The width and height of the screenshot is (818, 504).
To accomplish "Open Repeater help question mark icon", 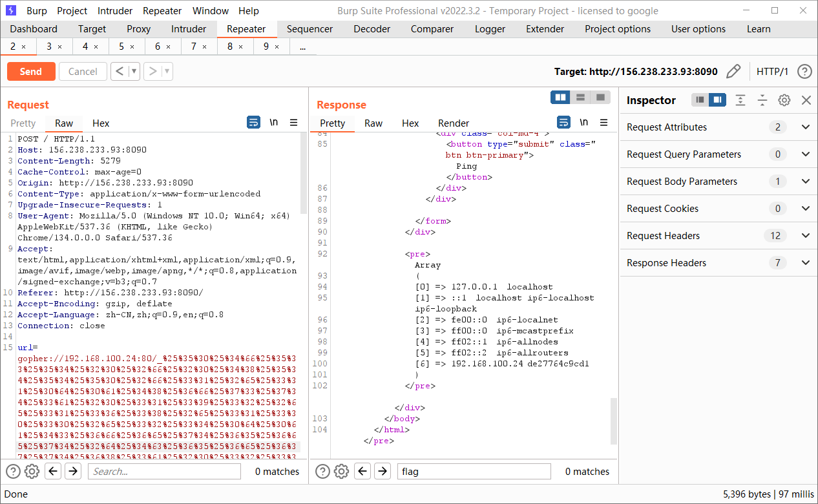I will [804, 71].
